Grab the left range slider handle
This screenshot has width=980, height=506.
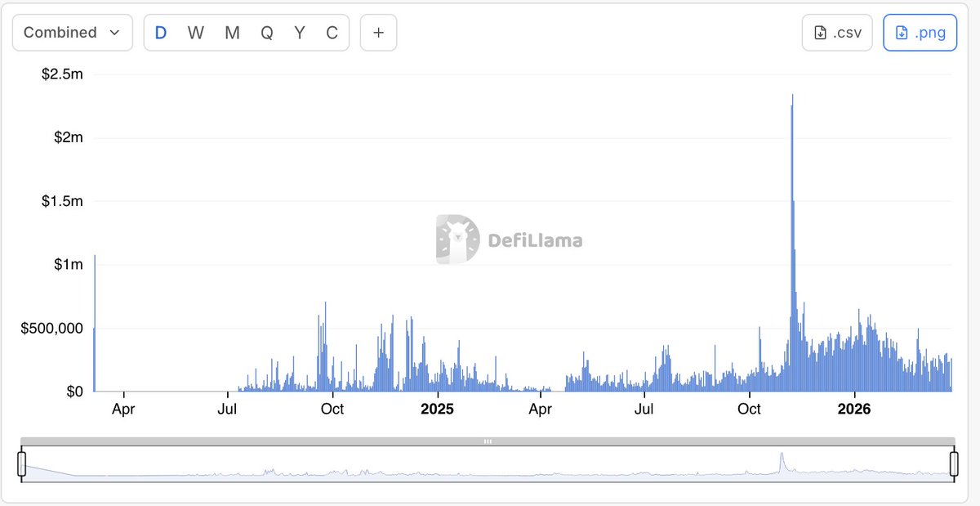tap(22, 463)
